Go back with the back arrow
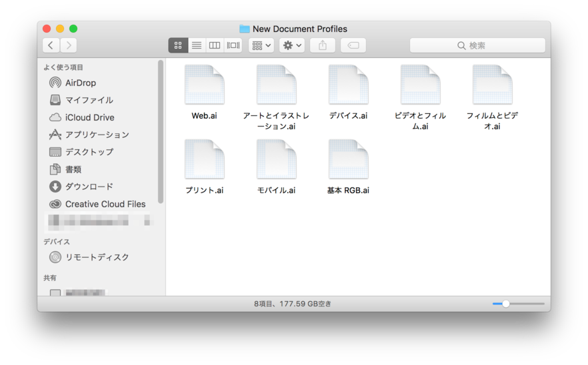This screenshot has width=588, height=365. pyautogui.click(x=51, y=45)
